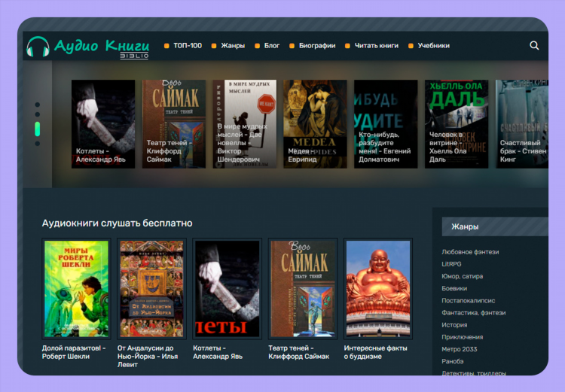Open carousel cover Человек в витрине

pos(457,124)
